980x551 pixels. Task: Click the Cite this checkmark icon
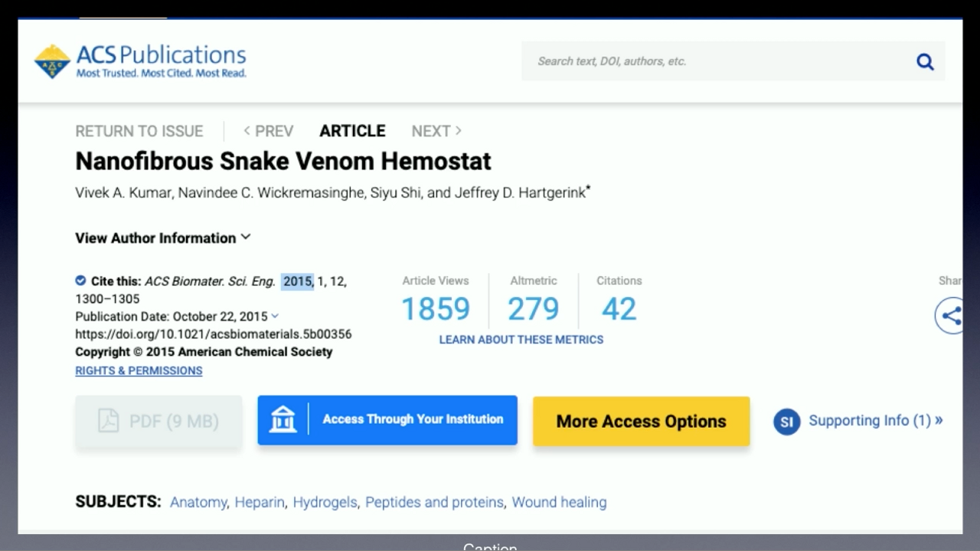[x=80, y=281]
